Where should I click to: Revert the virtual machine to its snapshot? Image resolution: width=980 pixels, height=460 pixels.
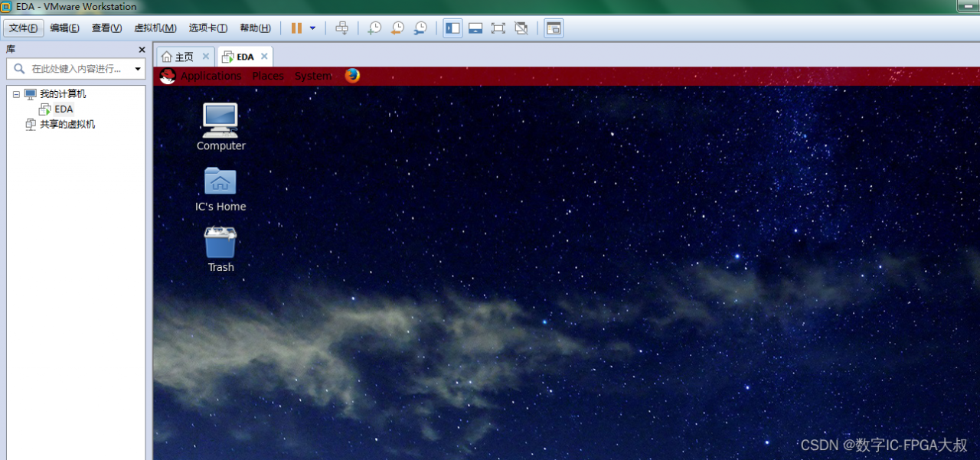coord(397,28)
